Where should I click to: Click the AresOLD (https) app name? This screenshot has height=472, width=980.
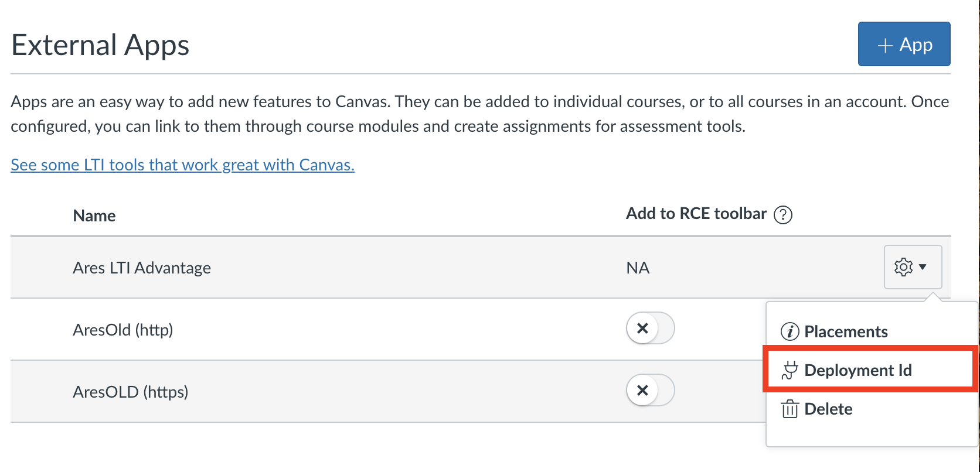point(131,392)
